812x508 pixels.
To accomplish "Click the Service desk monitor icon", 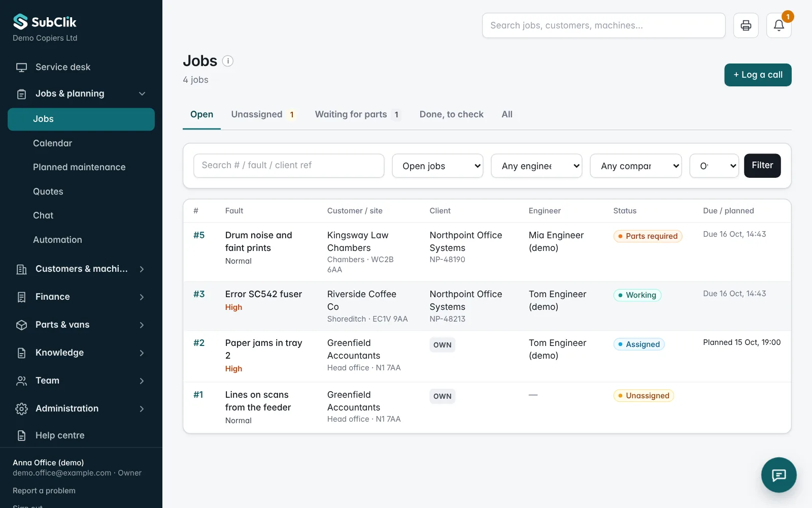I will tap(21, 67).
